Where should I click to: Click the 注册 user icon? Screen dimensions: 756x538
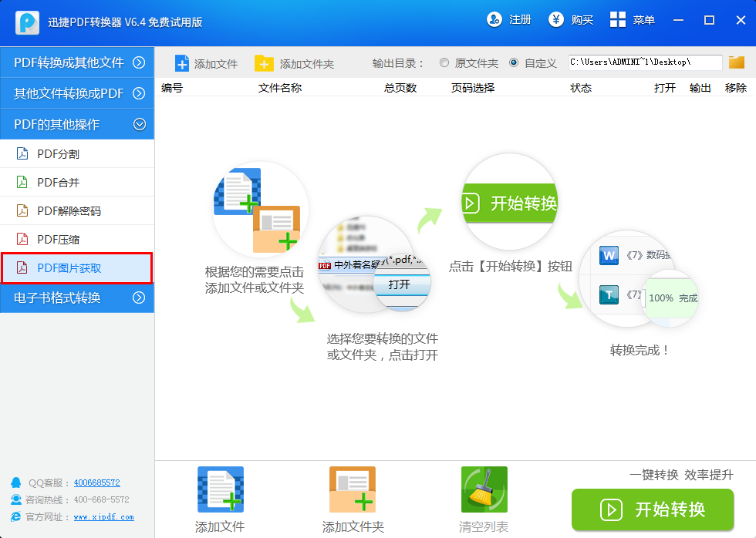(x=494, y=20)
